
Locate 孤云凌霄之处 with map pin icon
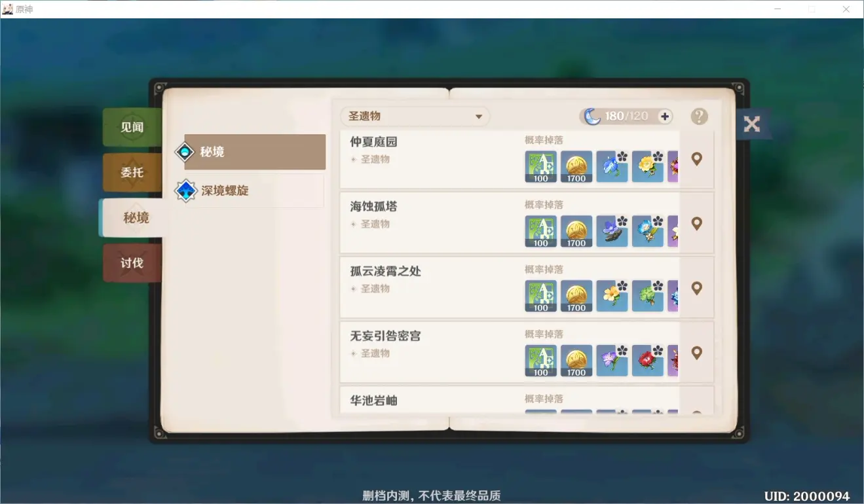696,289
